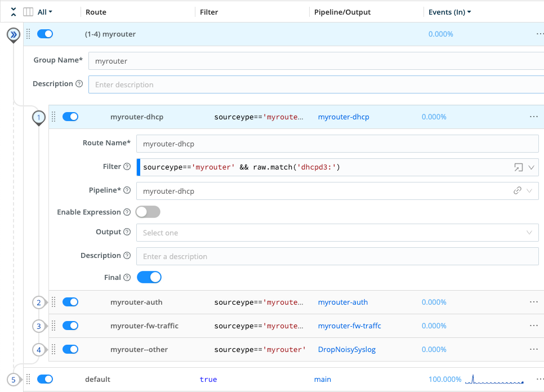Open the Output 'Select one' dropdown
The image size is (544, 392).
337,233
